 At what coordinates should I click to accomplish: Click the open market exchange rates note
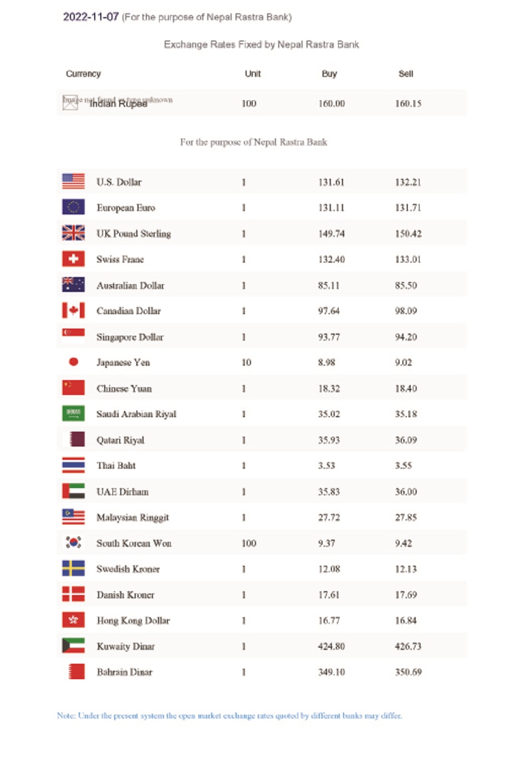pos(229,716)
